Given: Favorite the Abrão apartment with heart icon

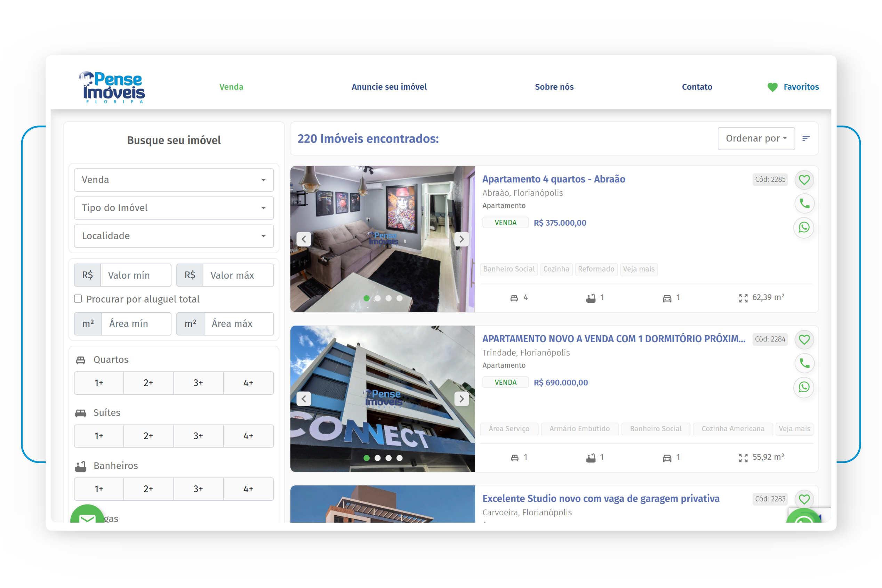Looking at the screenshot, I should click(x=804, y=180).
